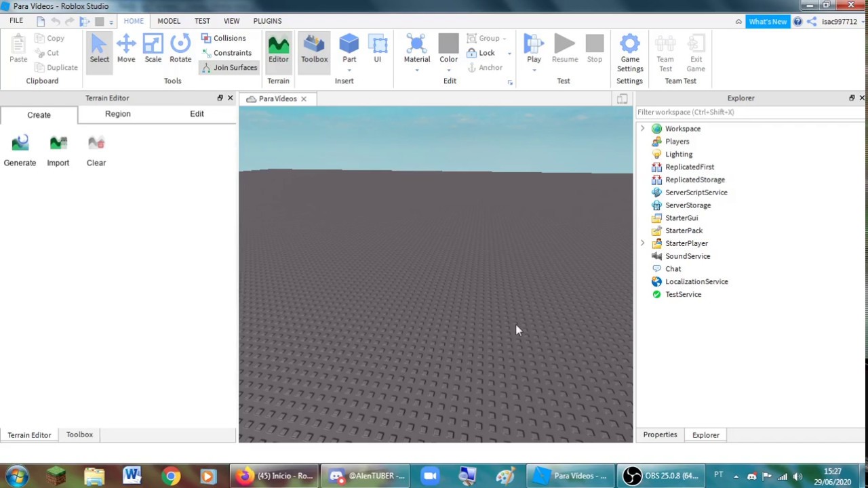Image resolution: width=868 pixels, height=488 pixels.
Task: Close the Para Videos document tab
Action: coord(304,99)
